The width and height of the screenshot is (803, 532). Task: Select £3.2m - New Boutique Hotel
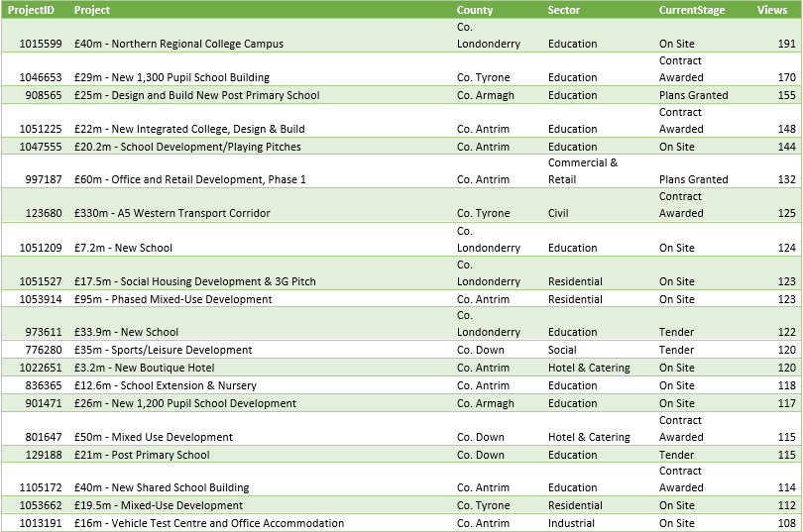(x=145, y=369)
